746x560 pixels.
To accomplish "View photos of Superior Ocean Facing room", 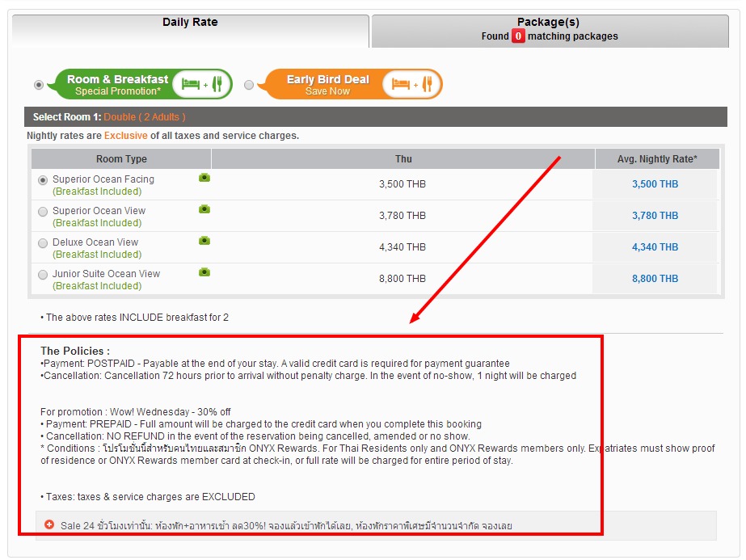I will coord(204,178).
